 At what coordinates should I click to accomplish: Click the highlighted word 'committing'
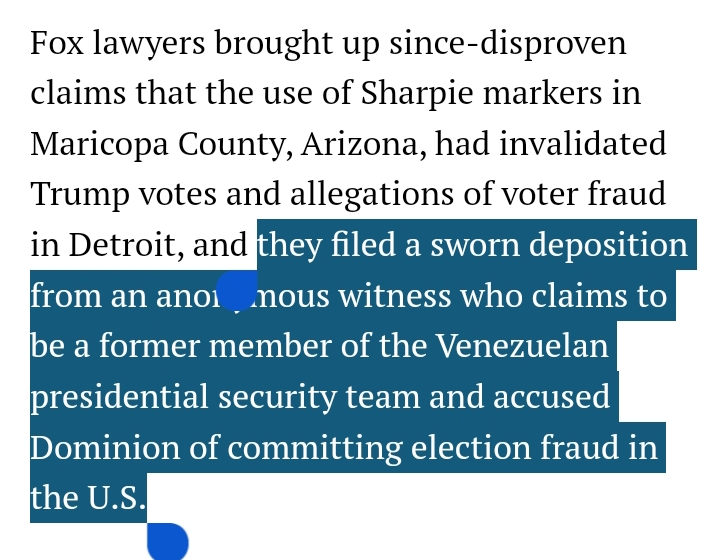315,447
